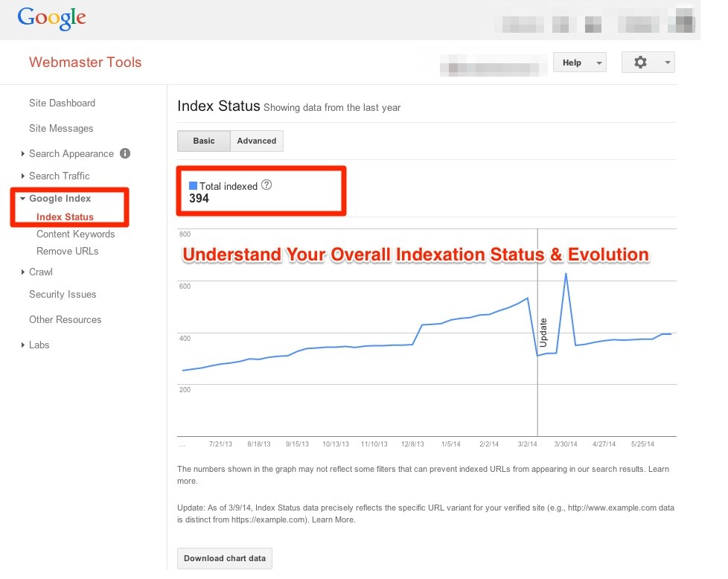
Task: Open Content Keywords
Action: (75, 234)
